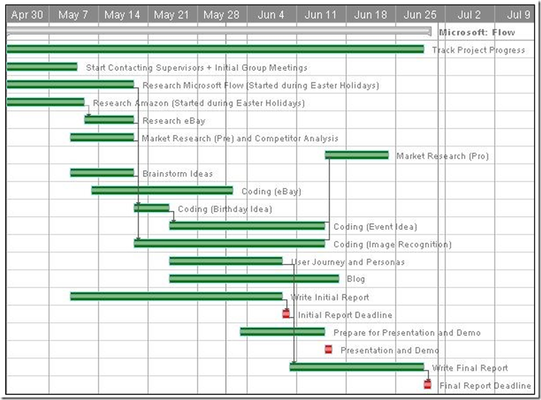The image size is (541, 400).
Task: Click the Coding (Event Idea) label
Action: coord(375,227)
